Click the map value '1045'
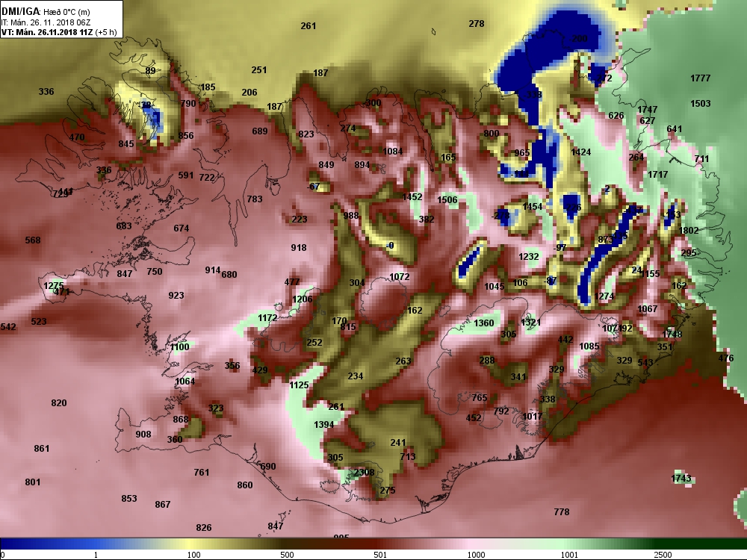The height and width of the screenshot is (560, 747). [x=494, y=286]
